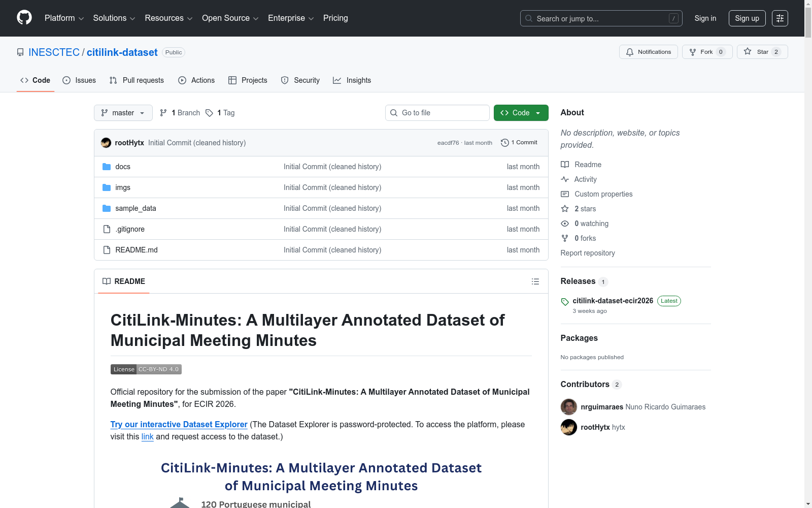Fork the repository with the Fork button
This screenshot has height=508, width=812.
point(707,52)
